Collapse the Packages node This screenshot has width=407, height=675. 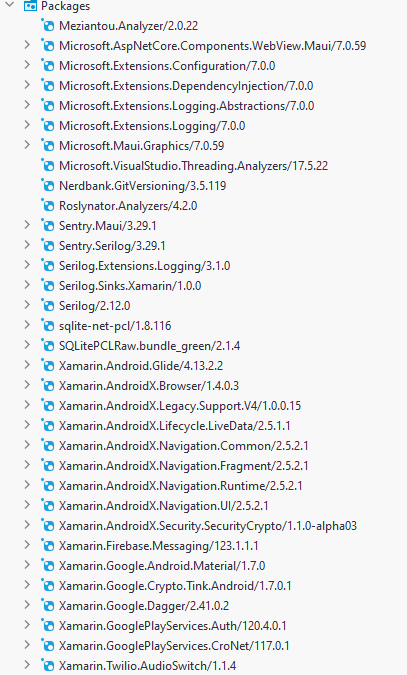pos(10,5)
